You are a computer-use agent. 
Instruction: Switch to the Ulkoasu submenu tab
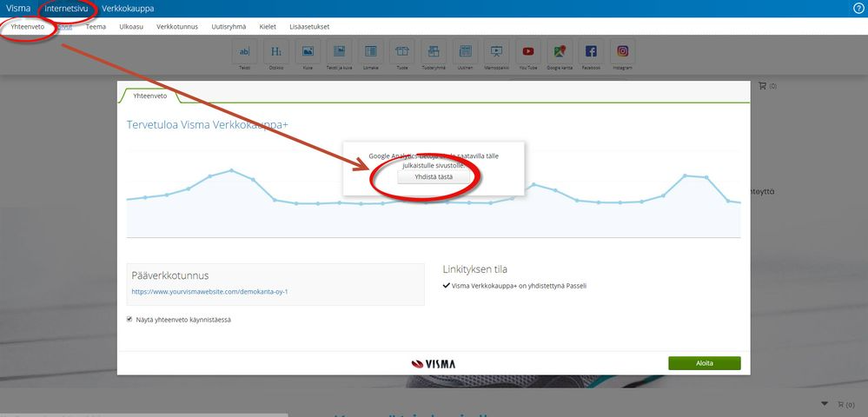pos(131,26)
